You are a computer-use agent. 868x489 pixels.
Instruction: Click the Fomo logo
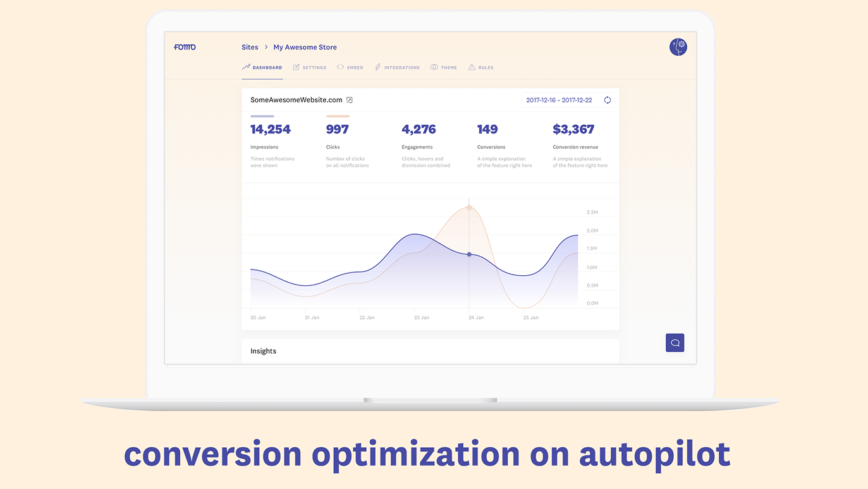(185, 47)
